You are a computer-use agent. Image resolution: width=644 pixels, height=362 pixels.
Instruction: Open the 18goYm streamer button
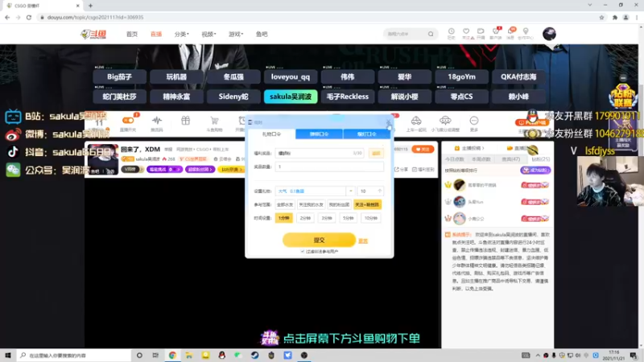point(461,76)
